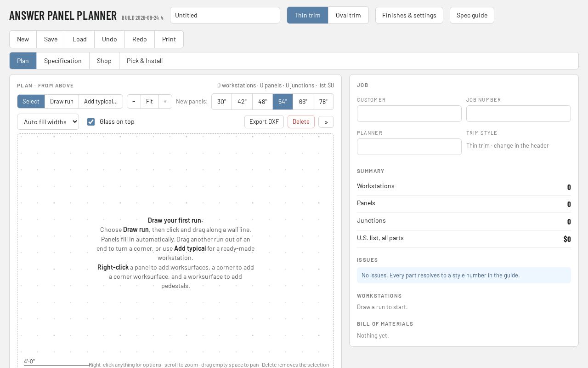588x368 pixels.
Task: Click the Untitled project name field
Action: (x=225, y=15)
